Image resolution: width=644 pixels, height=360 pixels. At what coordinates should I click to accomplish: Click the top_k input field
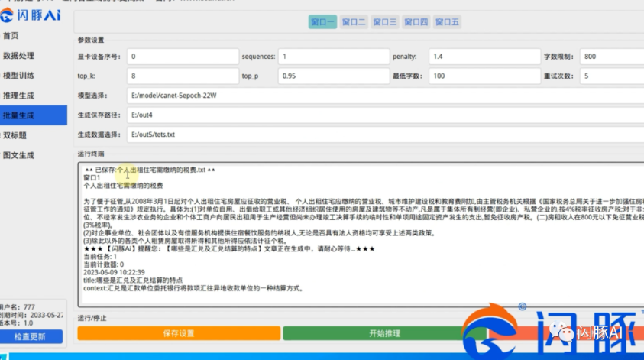(183, 76)
